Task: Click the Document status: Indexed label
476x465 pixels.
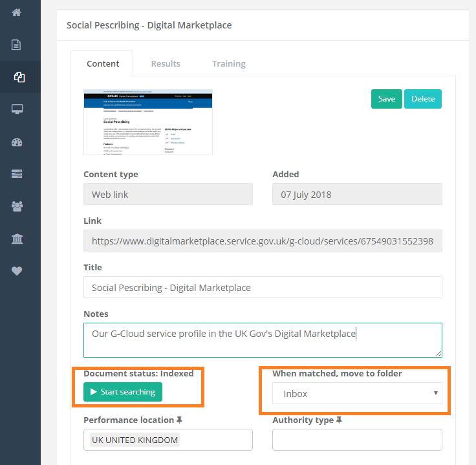Action: [x=138, y=373]
